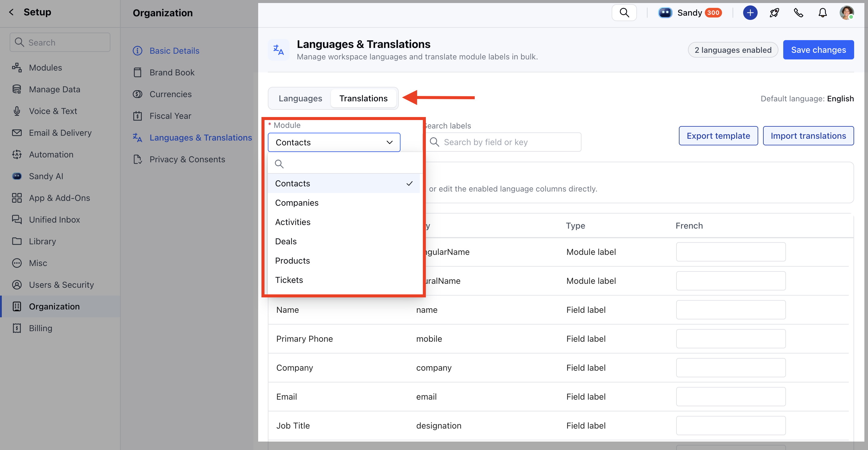Click French input for Email row
This screenshot has width=868, height=450.
coord(730,397)
